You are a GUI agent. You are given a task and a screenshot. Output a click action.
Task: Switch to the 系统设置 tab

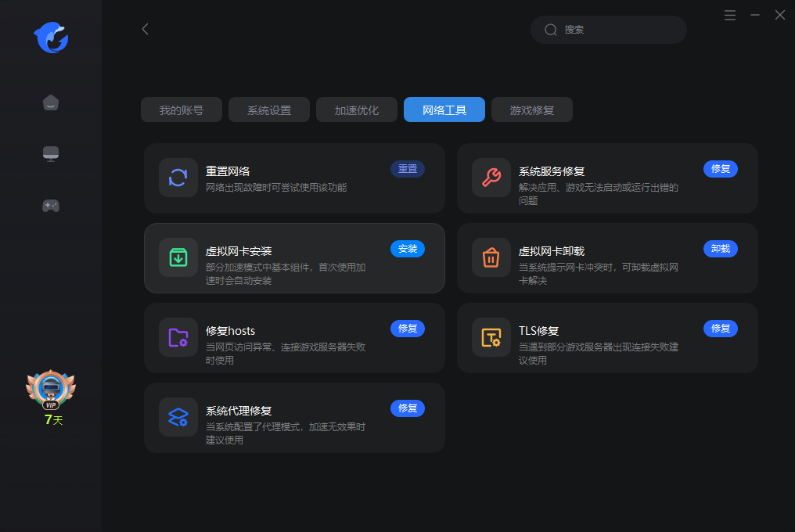point(269,110)
